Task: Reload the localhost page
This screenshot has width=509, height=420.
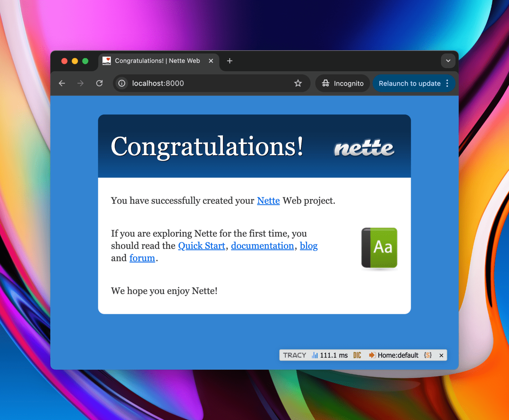Action: pyautogui.click(x=99, y=83)
